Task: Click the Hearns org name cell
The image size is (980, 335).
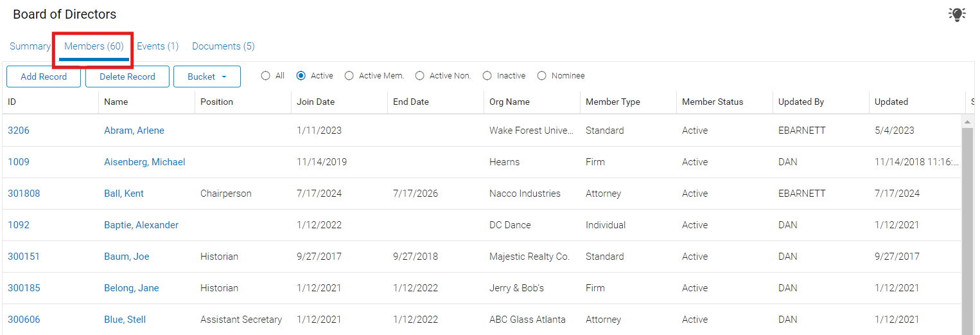Action: pos(505,162)
